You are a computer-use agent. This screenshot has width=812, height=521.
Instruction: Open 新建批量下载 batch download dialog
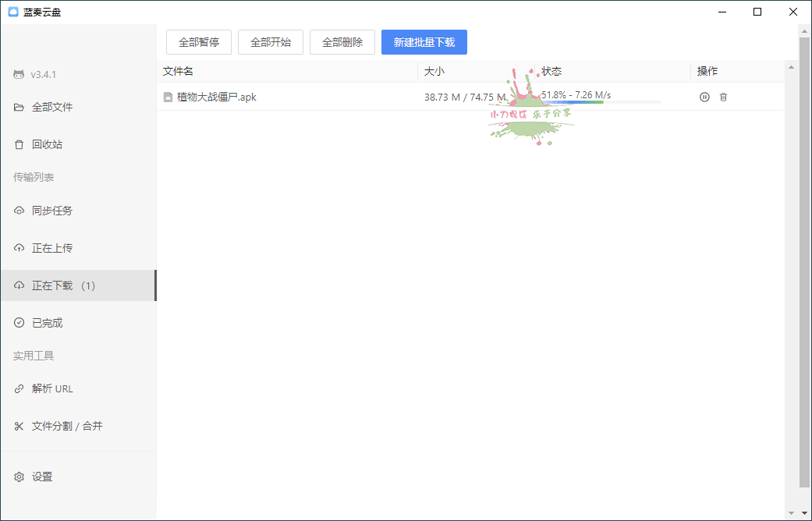click(424, 42)
